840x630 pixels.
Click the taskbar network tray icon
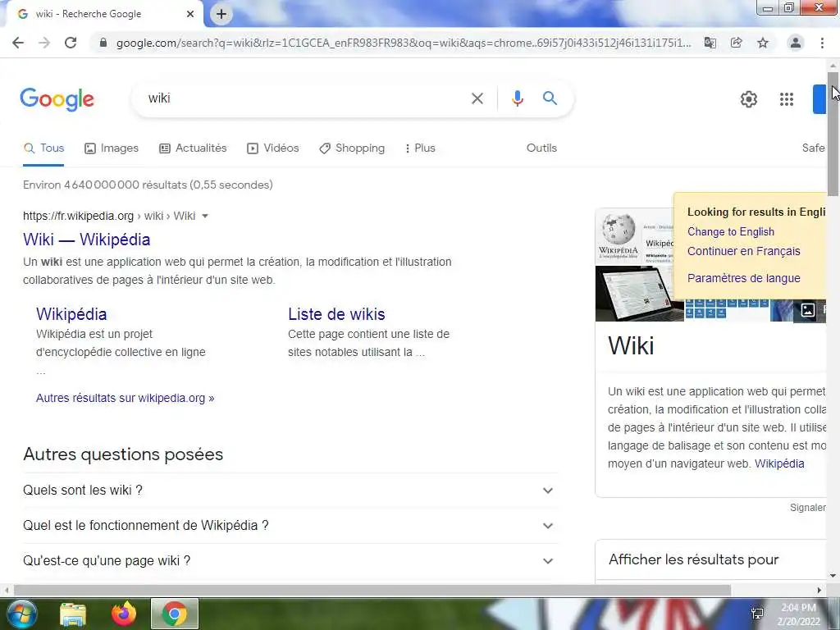[757, 614]
